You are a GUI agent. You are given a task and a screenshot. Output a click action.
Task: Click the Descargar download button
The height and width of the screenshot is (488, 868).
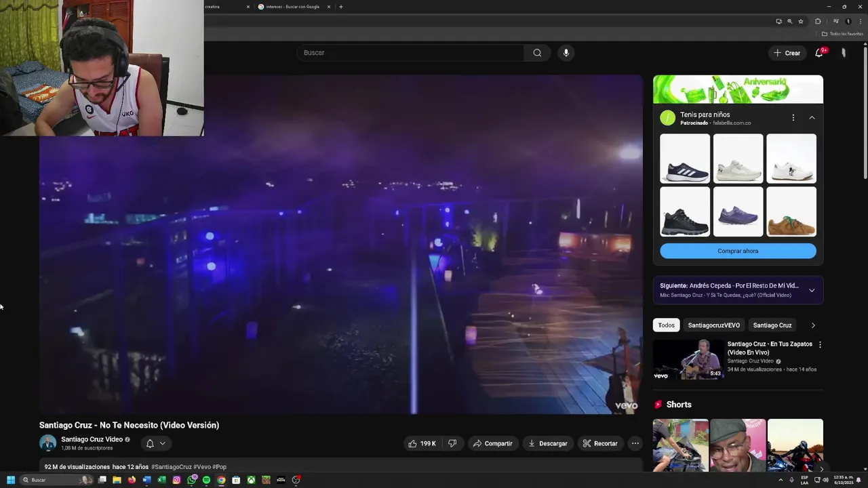click(x=548, y=443)
